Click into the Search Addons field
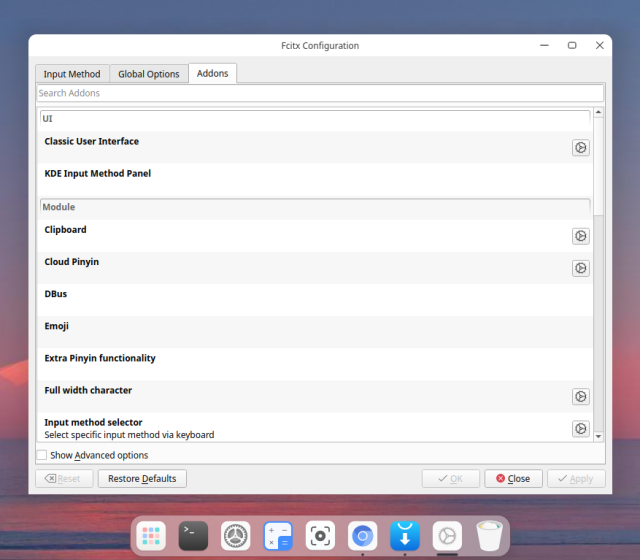The image size is (640, 560). click(x=319, y=93)
